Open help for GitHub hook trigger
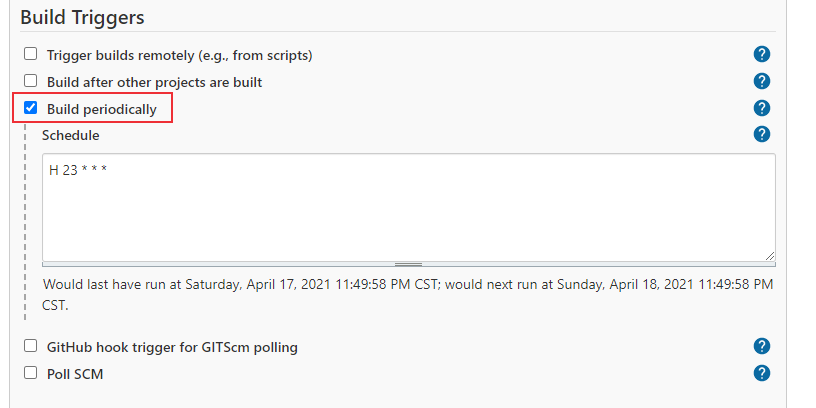The height and width of the screenshot is (408, 816). [x=761, y=346]
